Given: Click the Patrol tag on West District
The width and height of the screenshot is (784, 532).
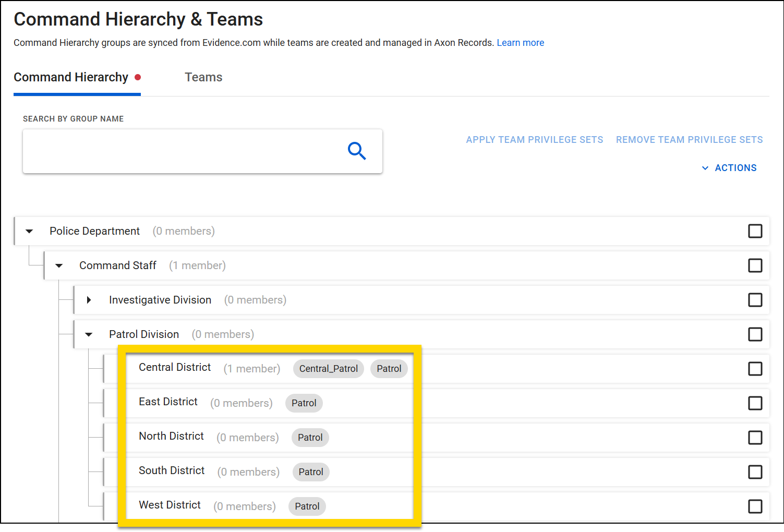Looking at the screenshot, I should pyautogui.click(x=307, y=506).
